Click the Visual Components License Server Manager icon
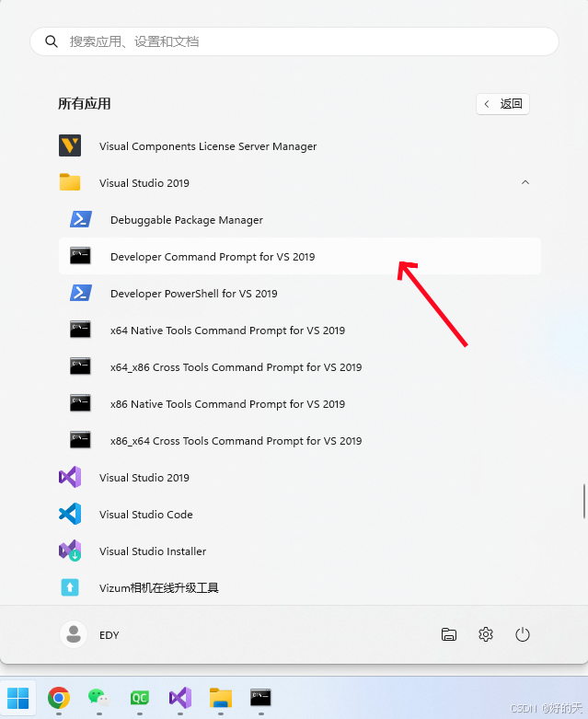The height and width of the screenshot is (719, 588). pyautogui.click(x=70, y=145)
